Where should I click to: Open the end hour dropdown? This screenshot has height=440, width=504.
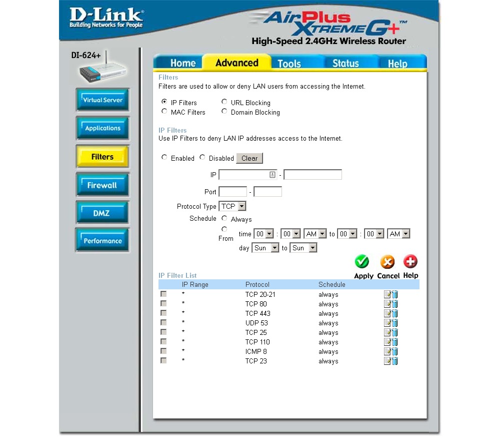(x=347, y=234)
